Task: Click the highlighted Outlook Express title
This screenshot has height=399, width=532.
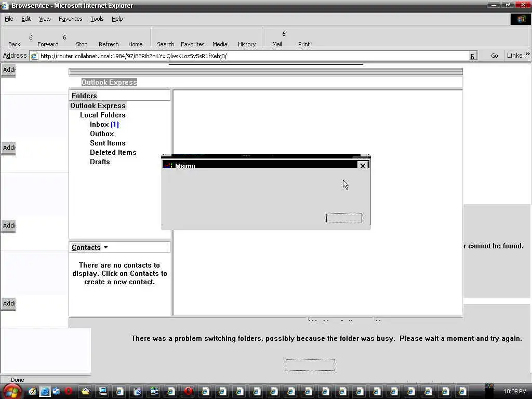Action: 109,82
